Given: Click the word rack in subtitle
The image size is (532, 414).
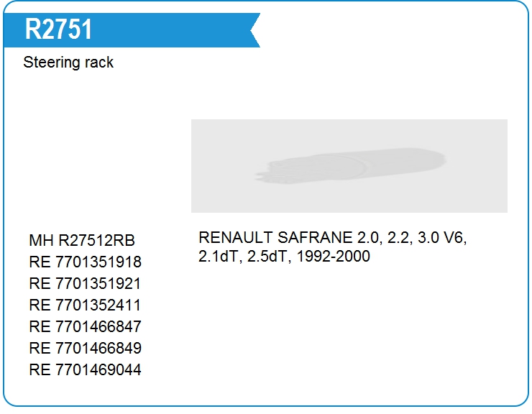Looking at the screenshot, I should [x=99, y=63].
